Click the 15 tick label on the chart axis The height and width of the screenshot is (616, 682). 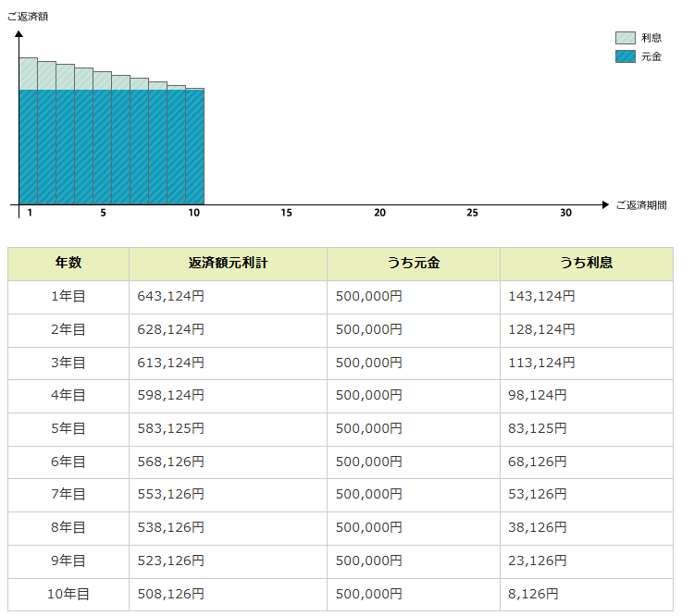pyautogui.click(x=287, y=214)
